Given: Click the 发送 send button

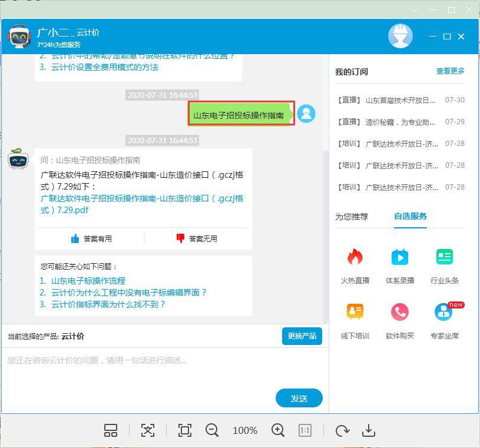Looking at the screenshot, I should pyautogui.click(x=299, y=398).
